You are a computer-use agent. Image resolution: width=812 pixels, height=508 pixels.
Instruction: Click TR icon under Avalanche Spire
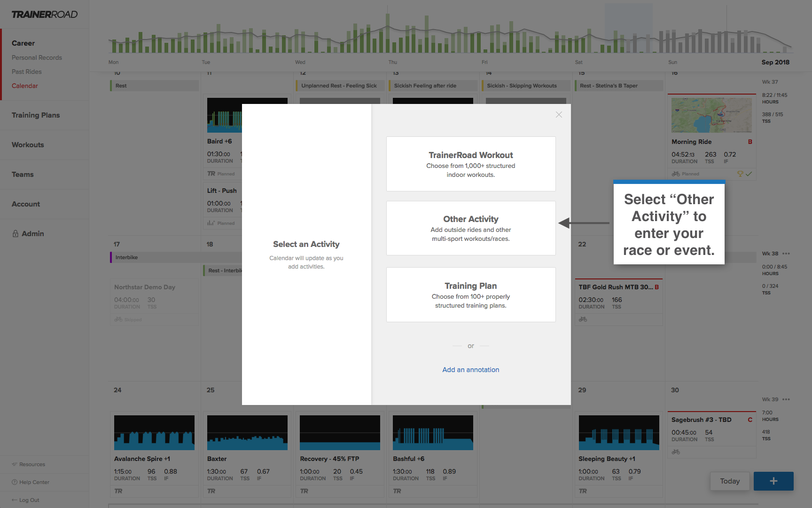pos(118,491)
